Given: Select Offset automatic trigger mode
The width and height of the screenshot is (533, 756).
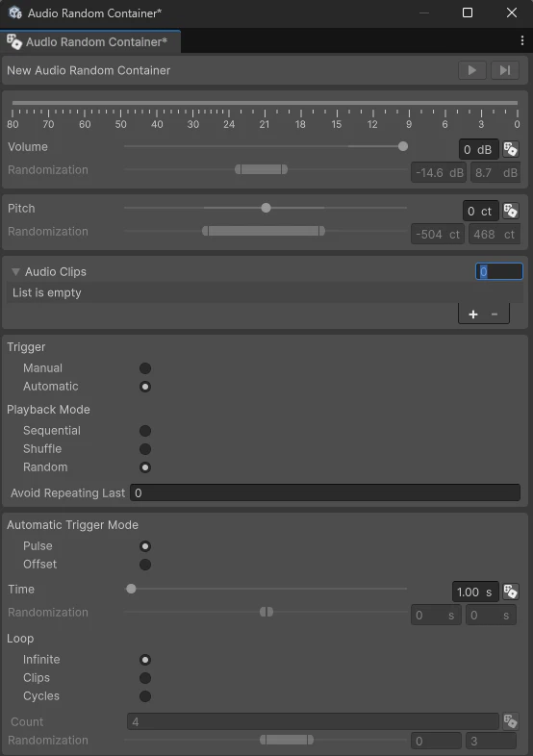Looking at the screenshot, I should [x=145, y=565].
